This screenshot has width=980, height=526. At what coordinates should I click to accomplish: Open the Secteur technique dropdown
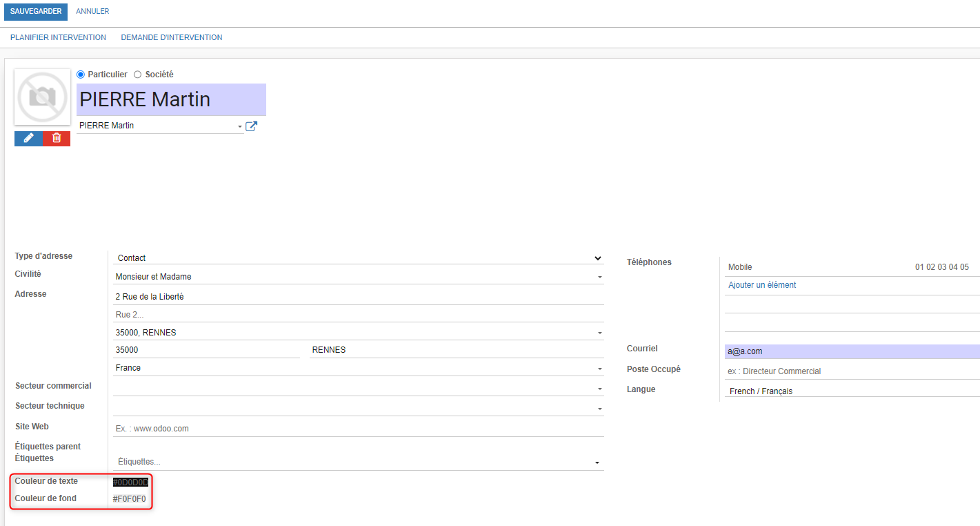(600, 409)
